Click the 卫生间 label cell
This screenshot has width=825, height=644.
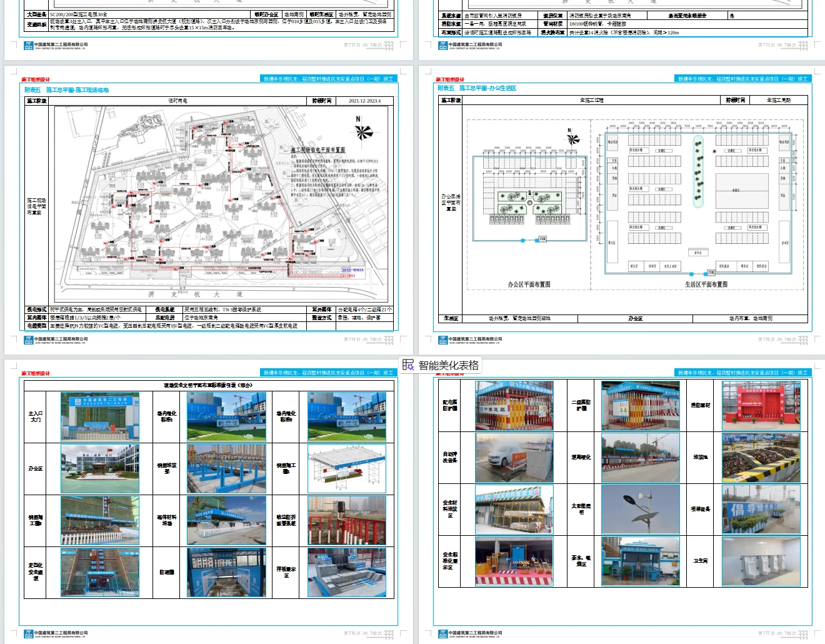[700, 561]
